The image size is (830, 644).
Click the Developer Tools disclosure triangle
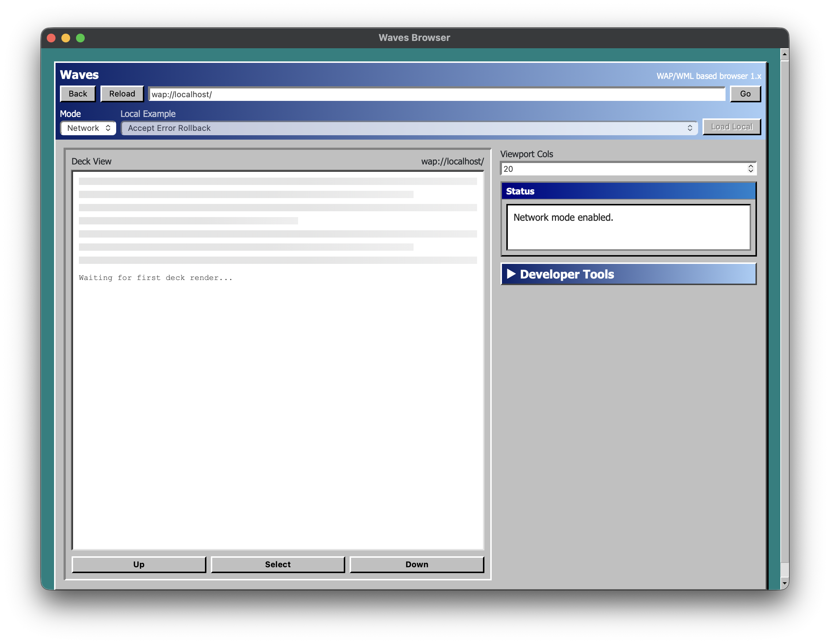[511, 274]
